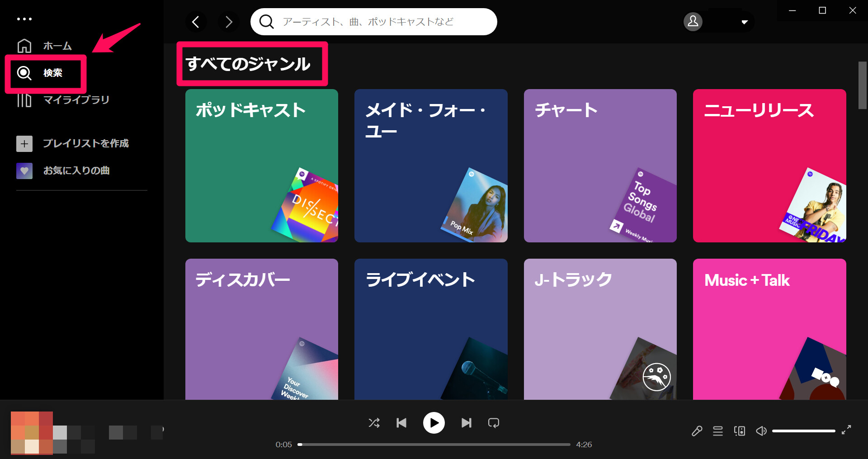Skip to the next track

pyautogui.click(x=467, y=423)
